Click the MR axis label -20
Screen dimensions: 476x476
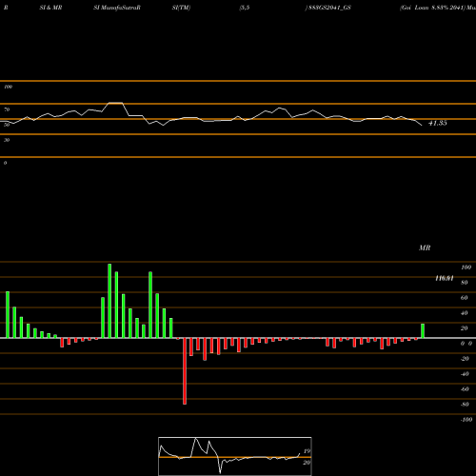[465, 359]
